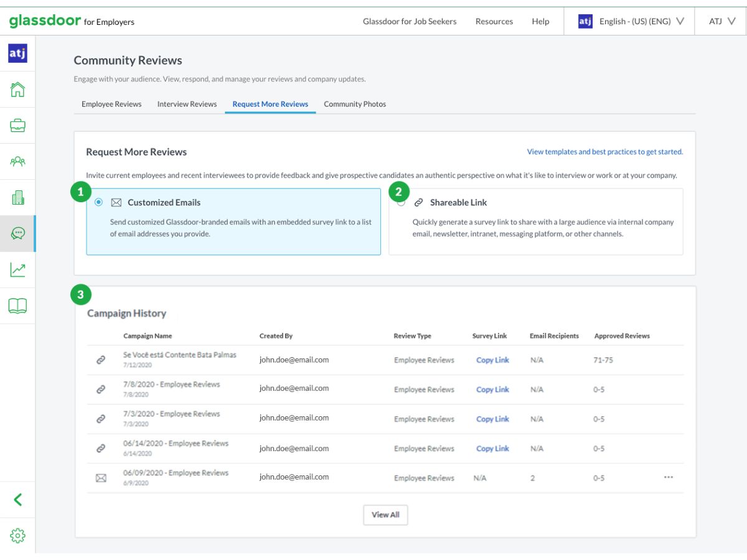Open settings gear in sidebar
The height and width of the screenshot is (560, 747).
pos(17,535)
